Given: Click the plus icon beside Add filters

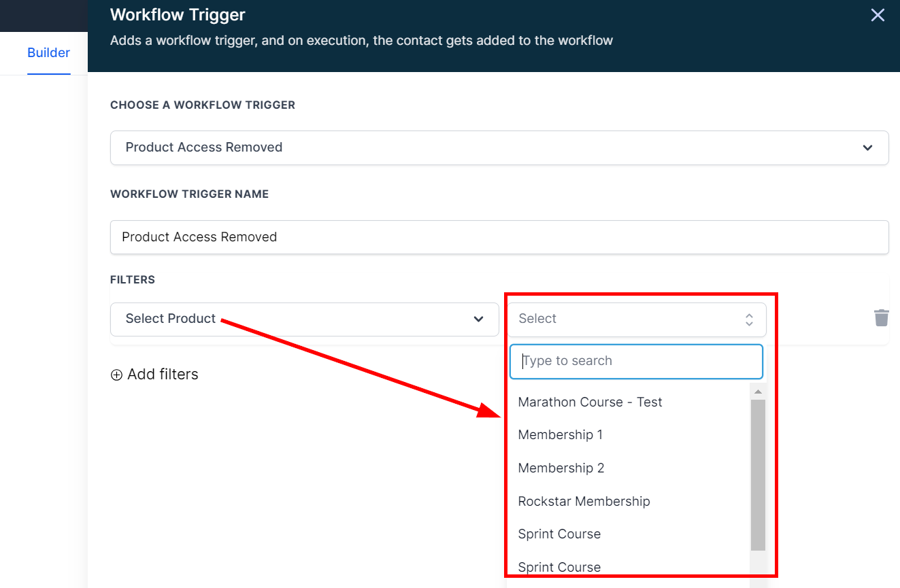Looking at the screenshot, I should coord(116,375).
